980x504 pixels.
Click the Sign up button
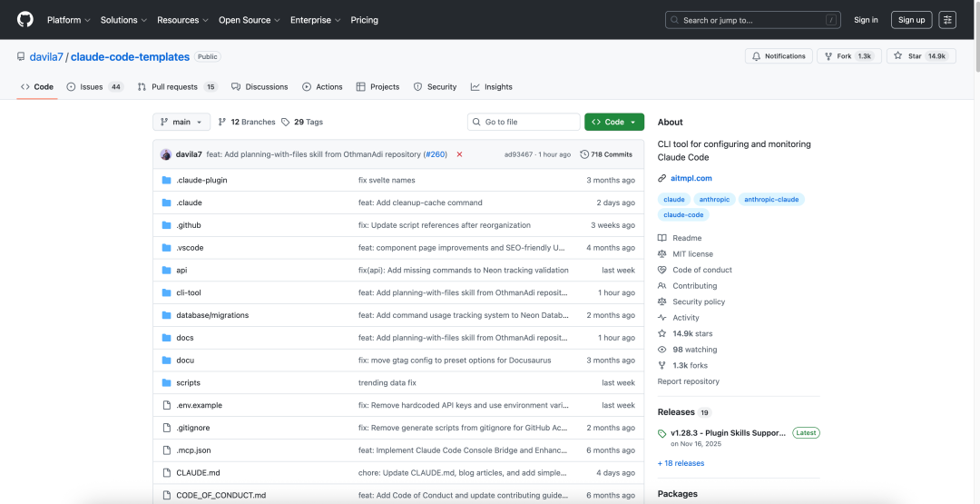(x=911, y=20)
